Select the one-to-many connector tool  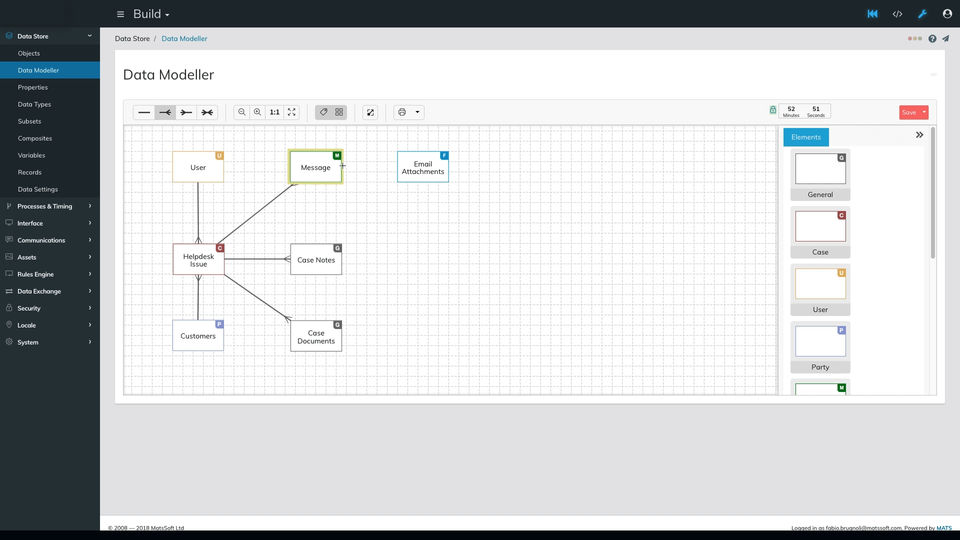[165, 113]
